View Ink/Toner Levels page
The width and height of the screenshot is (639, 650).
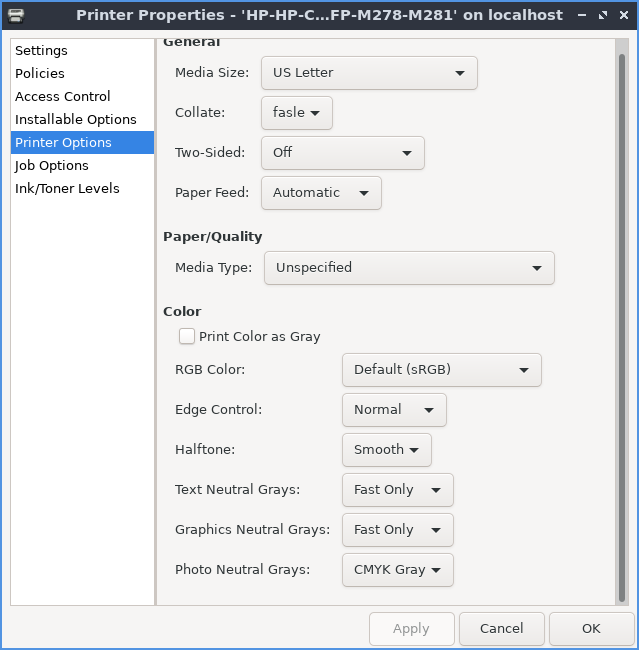click(67, 189)
